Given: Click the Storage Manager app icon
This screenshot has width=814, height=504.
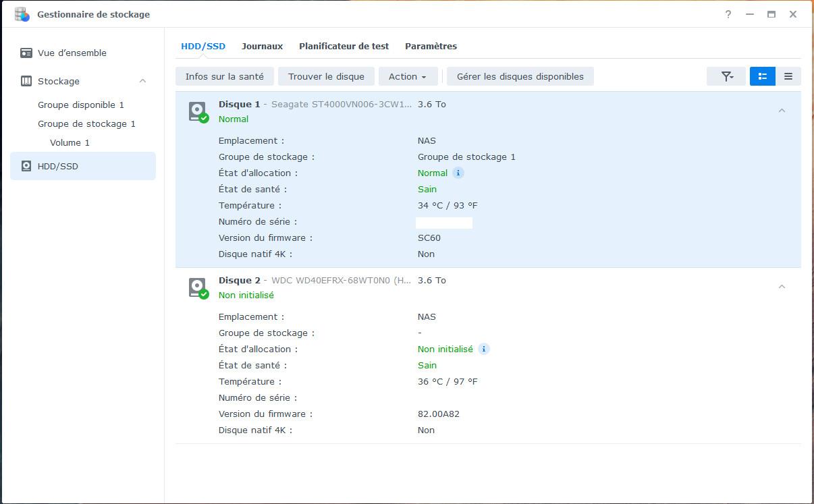Looking at the screenshot, I should pyautogui.click(x=22, y=14).
